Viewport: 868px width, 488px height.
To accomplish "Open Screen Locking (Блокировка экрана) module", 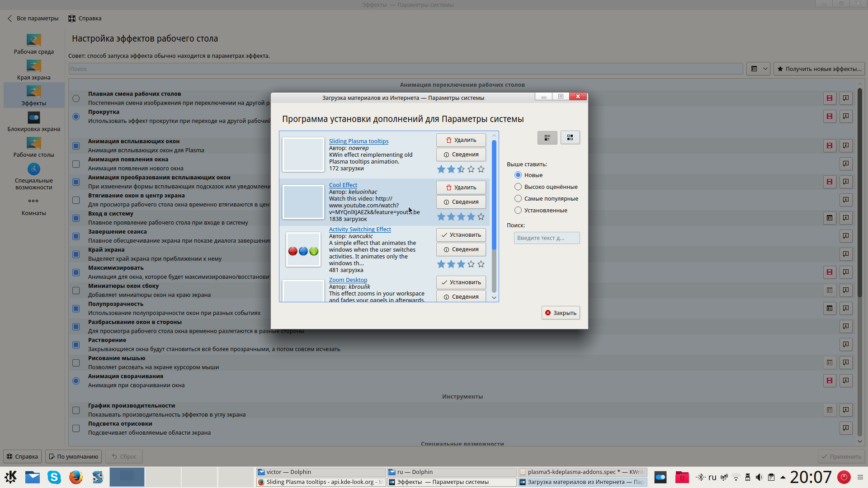I will (x=33, y=122).
